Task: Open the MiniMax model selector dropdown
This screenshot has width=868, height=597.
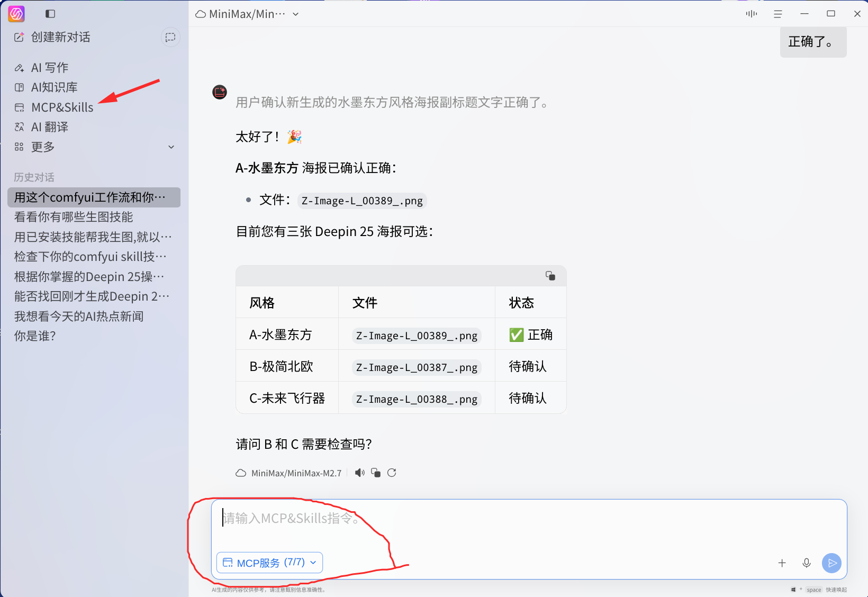Action: click(247, 14)
